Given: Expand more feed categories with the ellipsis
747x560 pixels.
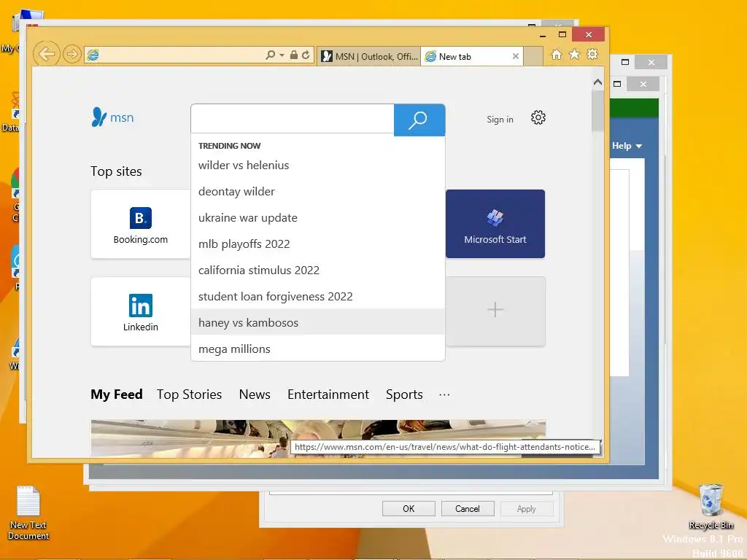Looking at the screenshot, I should pyautogui.click(x=444, y=394).
